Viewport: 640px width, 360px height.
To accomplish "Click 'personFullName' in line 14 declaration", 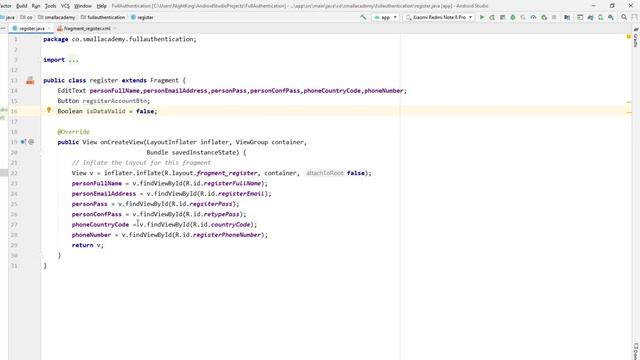I will click(x=115, y=91).
